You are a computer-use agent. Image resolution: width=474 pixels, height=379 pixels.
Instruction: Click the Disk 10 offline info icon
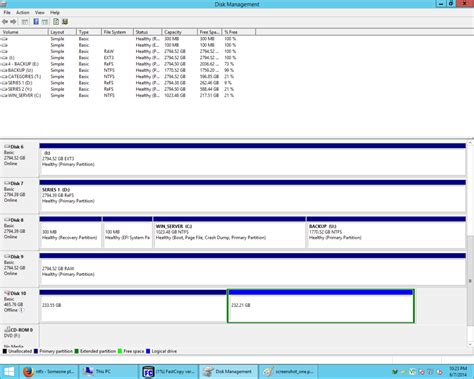point(21,310)
